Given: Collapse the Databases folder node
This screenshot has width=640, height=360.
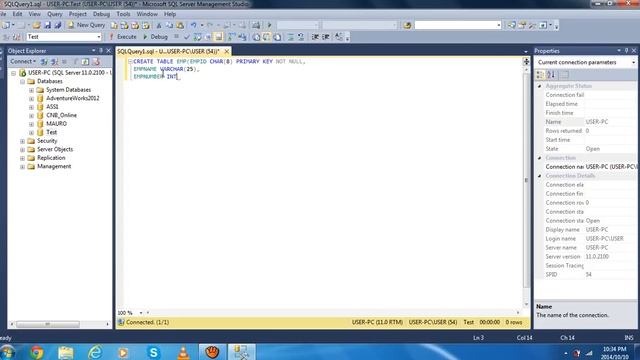Looking at the screenshot, I should pyautogui.click(x=22, y=82).
